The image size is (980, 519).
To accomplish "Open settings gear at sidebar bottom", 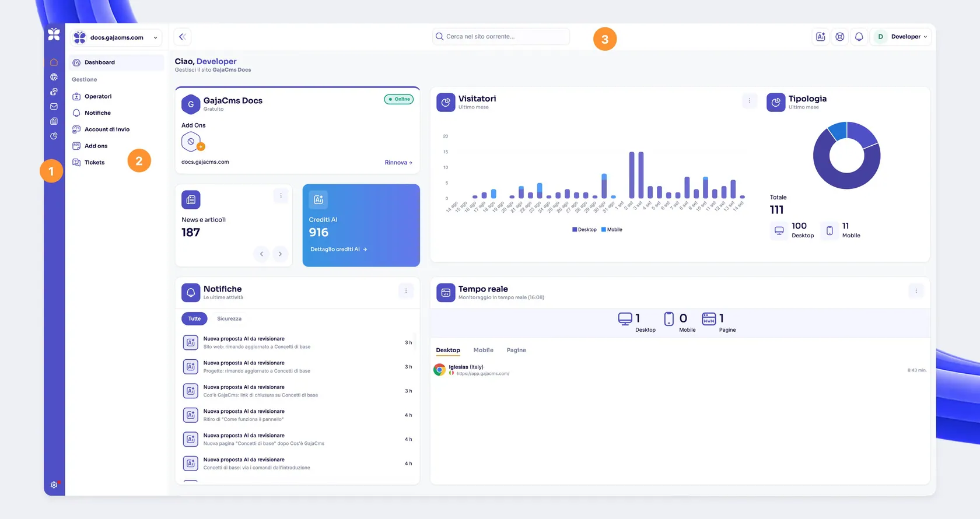I will (54, 485).
